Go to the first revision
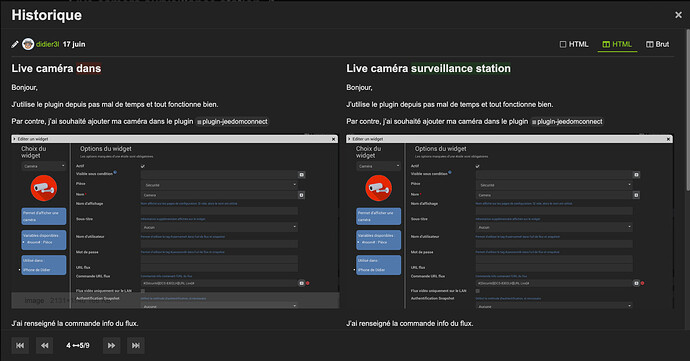690x361 pixels. pyautogui.click(x=20, y=346)
